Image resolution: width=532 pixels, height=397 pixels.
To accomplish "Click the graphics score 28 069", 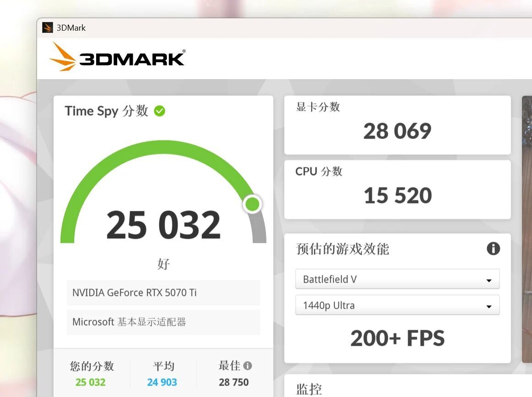I will click(397, 131).
